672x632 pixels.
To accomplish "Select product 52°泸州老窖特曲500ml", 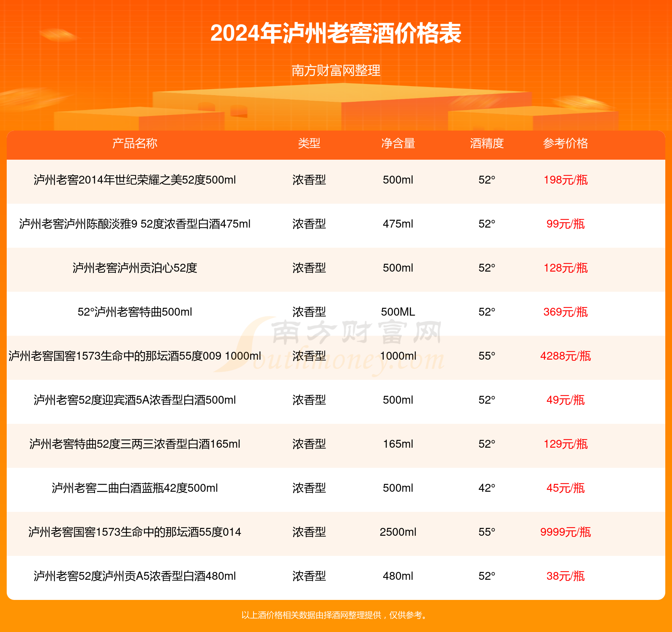I will [135, 312].
